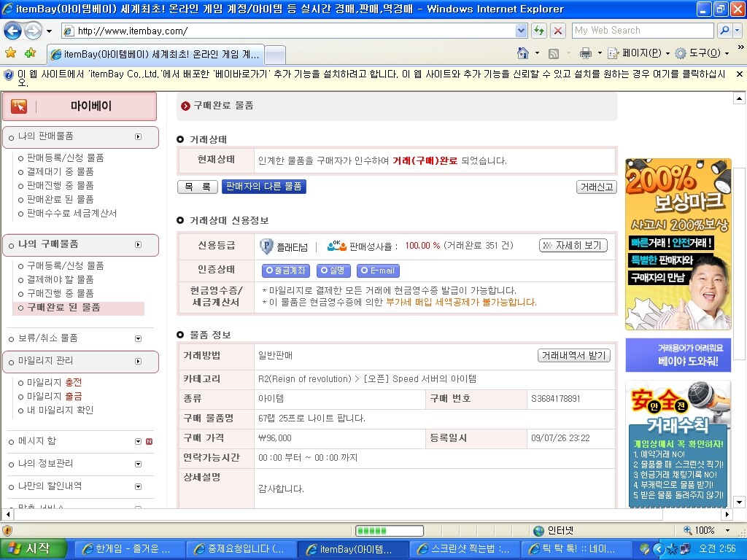747x560 pixels.
Task: Click the 플래티넘 credit rating badge icon
Action: pos(266,246)
